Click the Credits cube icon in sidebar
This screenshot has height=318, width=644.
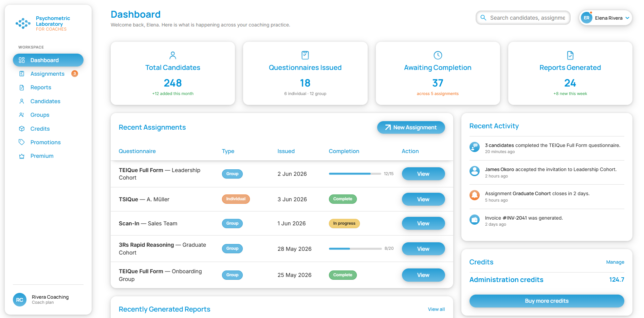click(22, 129)
